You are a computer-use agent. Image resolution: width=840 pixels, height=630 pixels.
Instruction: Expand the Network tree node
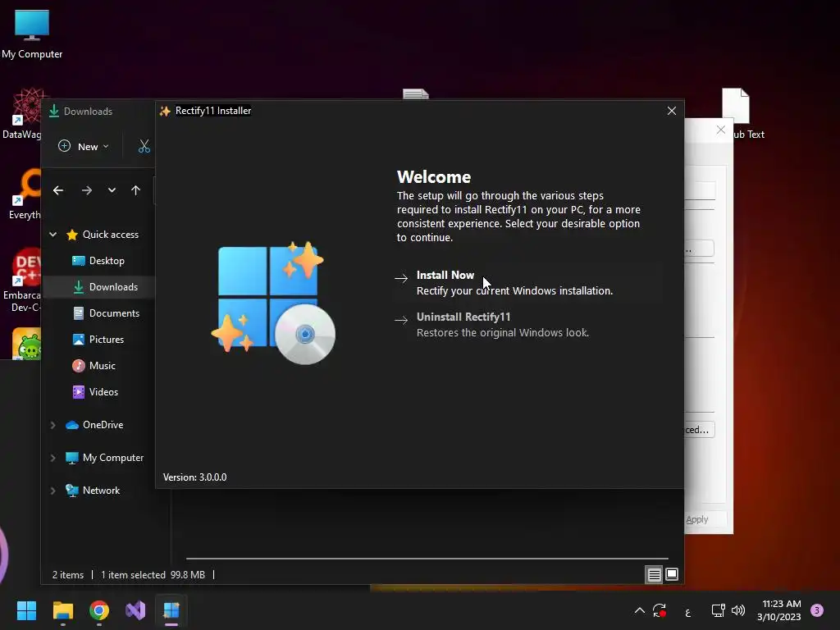pyautogui.click(x=53, y=491)
